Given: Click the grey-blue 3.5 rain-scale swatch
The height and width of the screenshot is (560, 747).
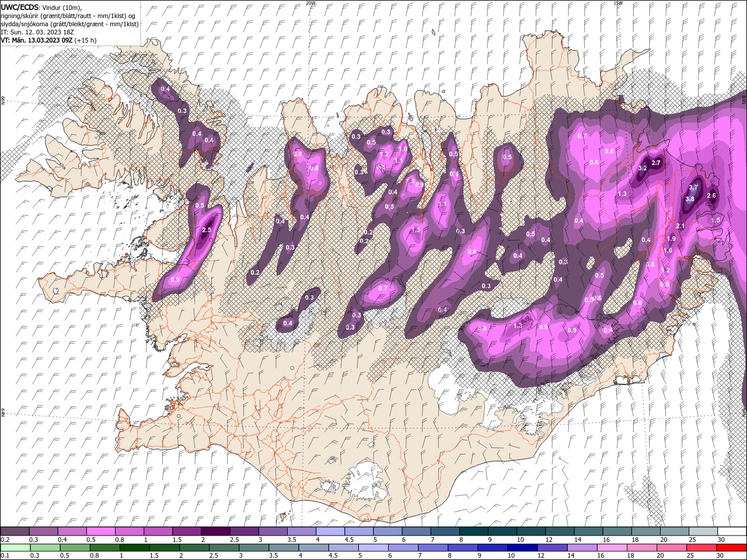Looking at the screenshot, I should click(284, 548).
